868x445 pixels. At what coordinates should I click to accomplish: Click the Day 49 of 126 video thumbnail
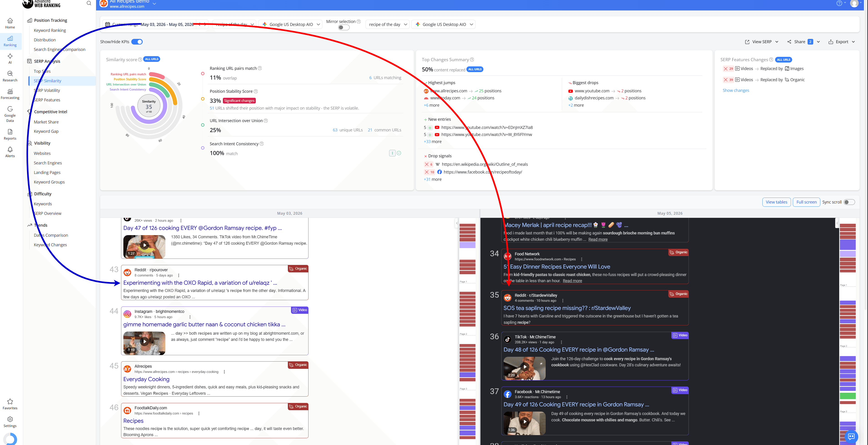tap(524, 423)
